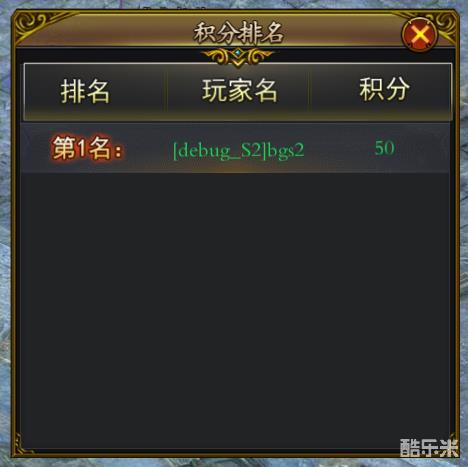
Task: Open player [debug_S2]bgs2 name link
Action: 239,150
